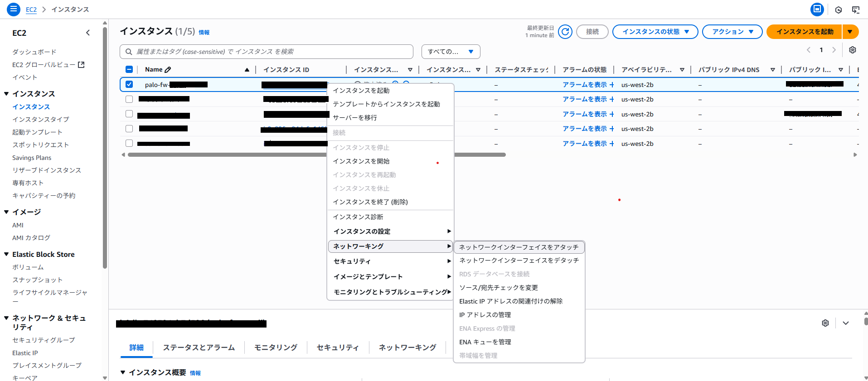This screenshot has width=868, height=381.
Task: Collapse インスタンス概要 section
Action: pyautogui.click(x=122, y=372)
